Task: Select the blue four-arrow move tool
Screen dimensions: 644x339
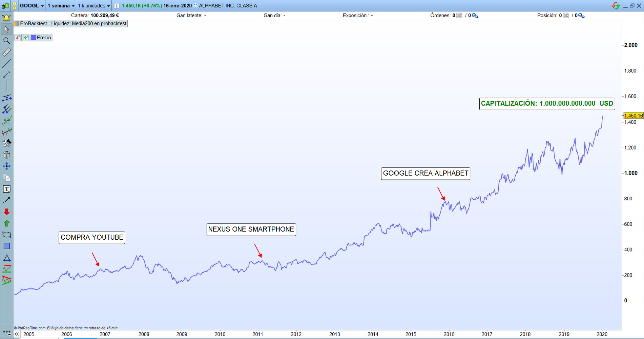Action: tap(6, 166)
